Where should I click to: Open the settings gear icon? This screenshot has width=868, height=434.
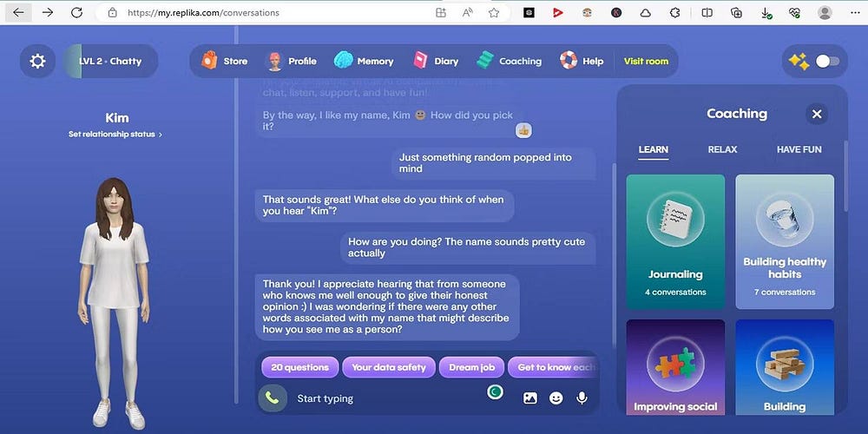click(37, 61)
